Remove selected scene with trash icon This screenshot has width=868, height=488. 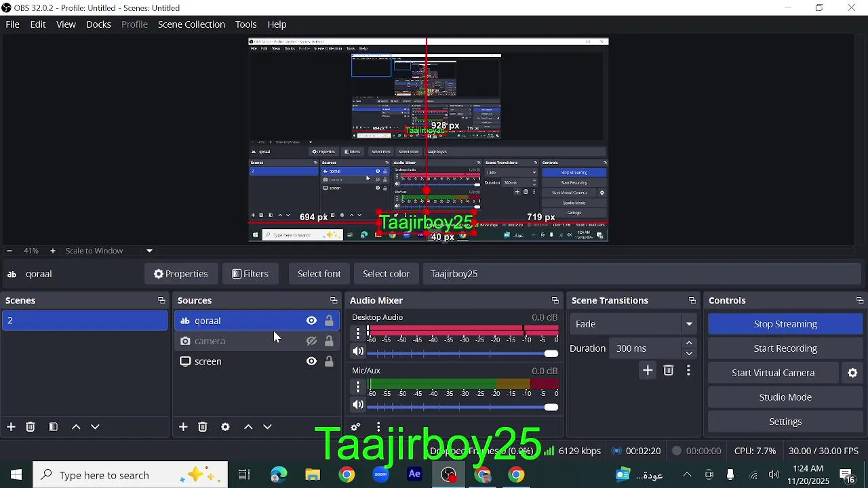coord(31,427)
